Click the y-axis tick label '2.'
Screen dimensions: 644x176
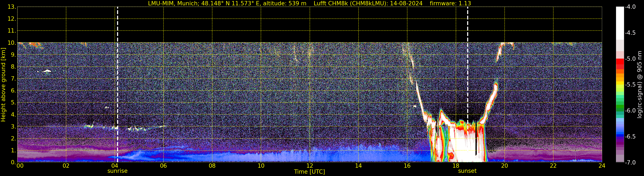(13, 139)
